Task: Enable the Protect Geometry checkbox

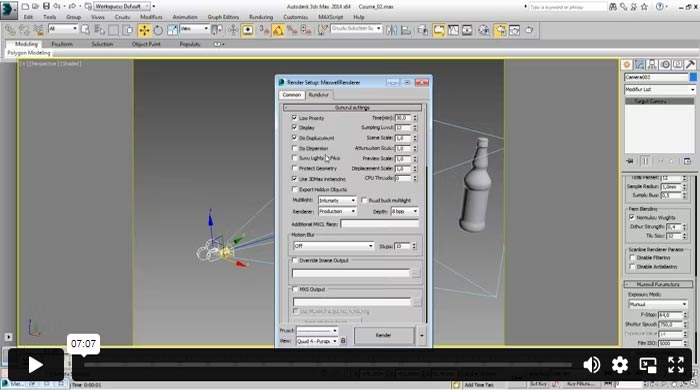Action: (294, 168)
